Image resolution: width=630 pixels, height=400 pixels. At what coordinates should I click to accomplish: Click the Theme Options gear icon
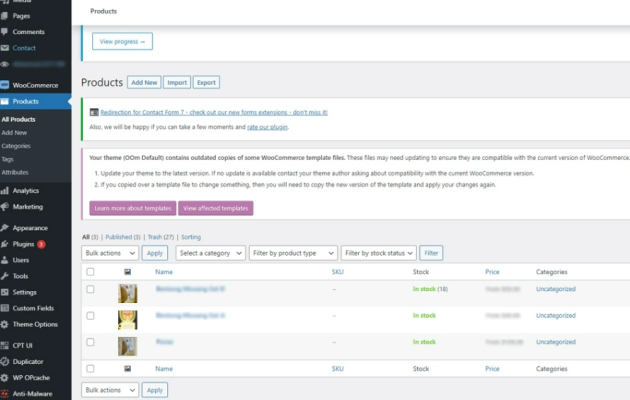(x=4, y=324)
